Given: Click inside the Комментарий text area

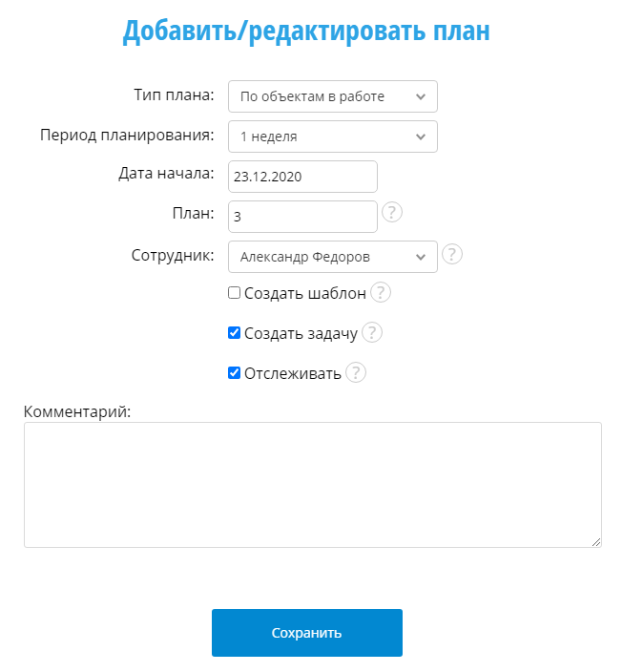Looking at the screenshot, I should 312,484.
